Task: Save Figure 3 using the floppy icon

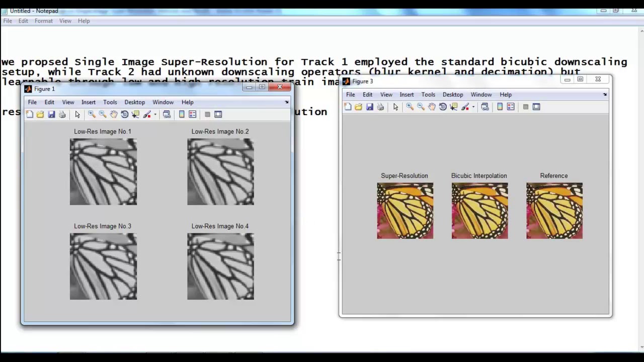Action: click(x=369, y=107)
